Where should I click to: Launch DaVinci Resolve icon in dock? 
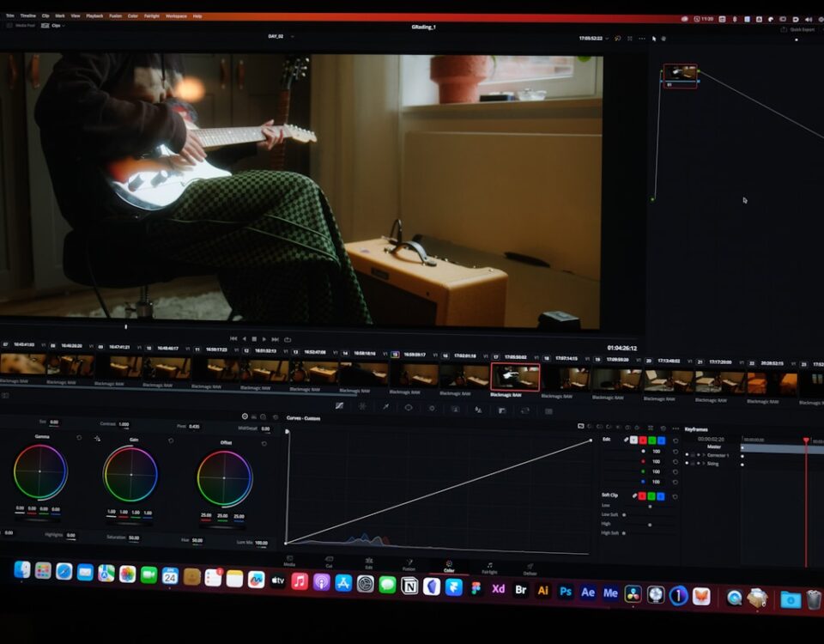pyautogui.click(x=633, y=593)
